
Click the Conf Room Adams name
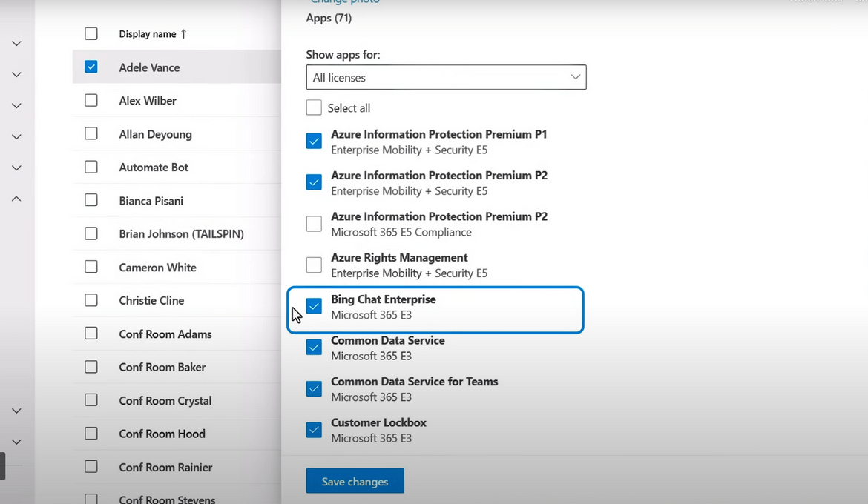pyautogui.click(x=165, y=334)
